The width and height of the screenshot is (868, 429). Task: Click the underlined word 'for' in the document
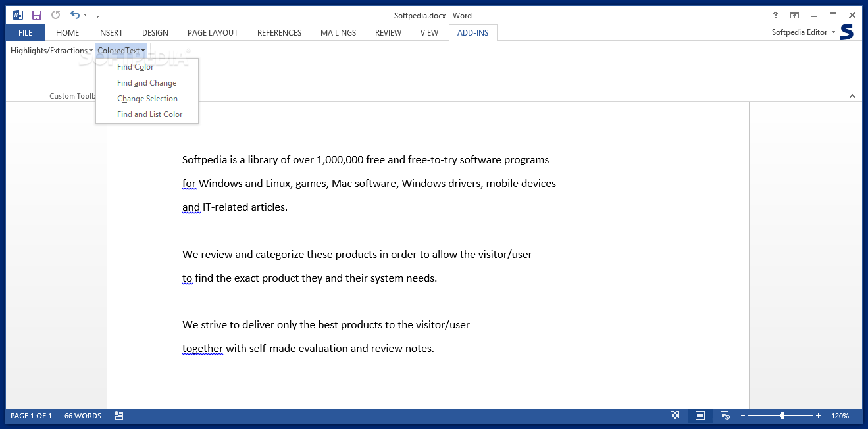[x=189, y=184]
